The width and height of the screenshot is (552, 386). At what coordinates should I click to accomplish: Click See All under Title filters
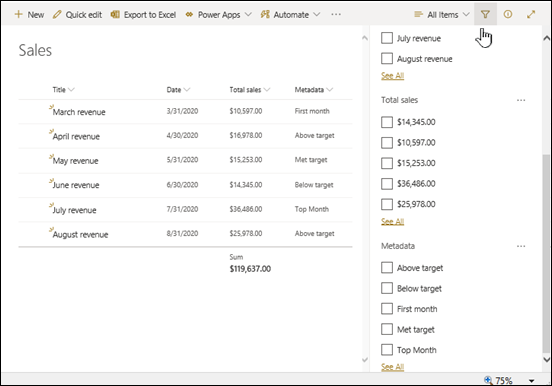click(x=393, y=76)
